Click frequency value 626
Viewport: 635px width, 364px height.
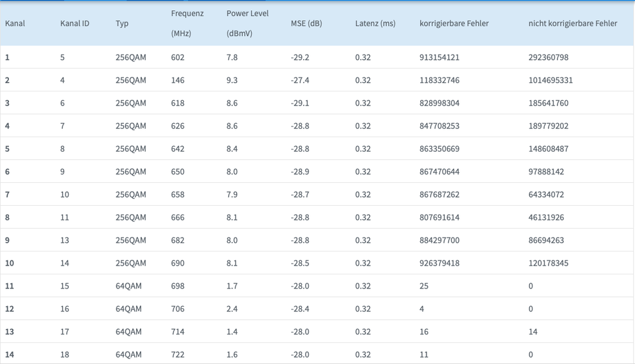click(x=177, y=126)
